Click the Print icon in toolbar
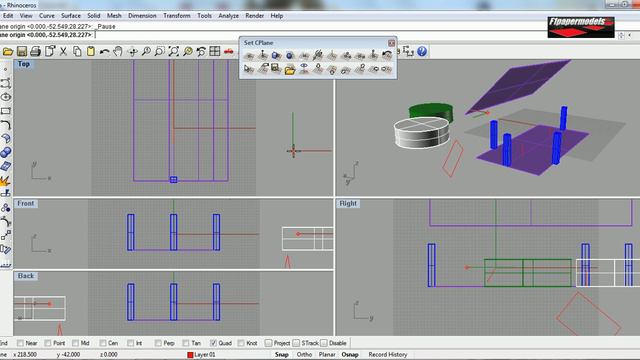Viewport: 640px width, 360px height. [x=36, y=51]
